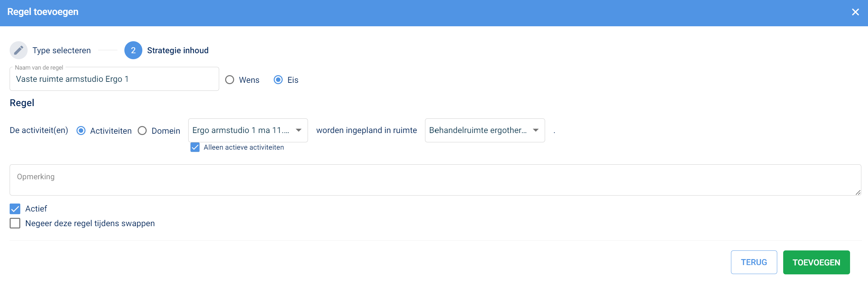Screen dimensions: 868x290
Task: Open the Behandelruimte ergother... dropdown
Action: (485, 130)
